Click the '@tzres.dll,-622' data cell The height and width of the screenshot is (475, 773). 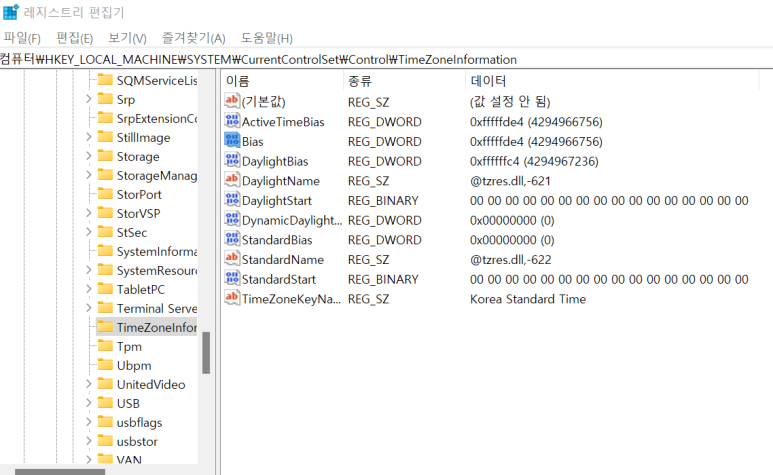click(x=510, y=260)
